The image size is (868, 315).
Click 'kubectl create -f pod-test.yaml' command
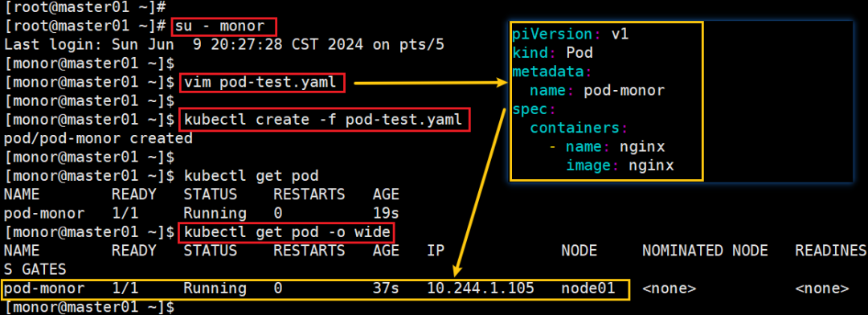coord(322,120)
